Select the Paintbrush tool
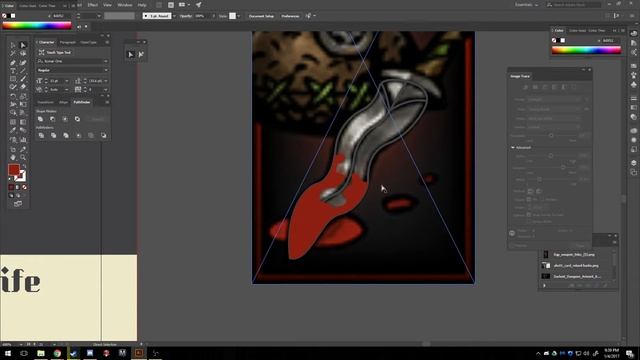Image resolution: width=640 pixels, height=360 pixels. coord(23,79)
